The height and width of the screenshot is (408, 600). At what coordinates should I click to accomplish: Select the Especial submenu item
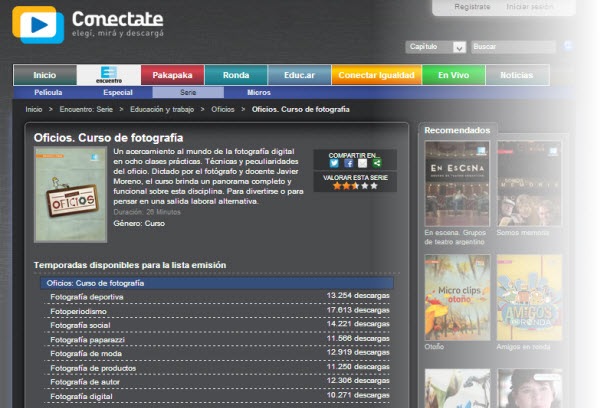(x=118, y=92)
